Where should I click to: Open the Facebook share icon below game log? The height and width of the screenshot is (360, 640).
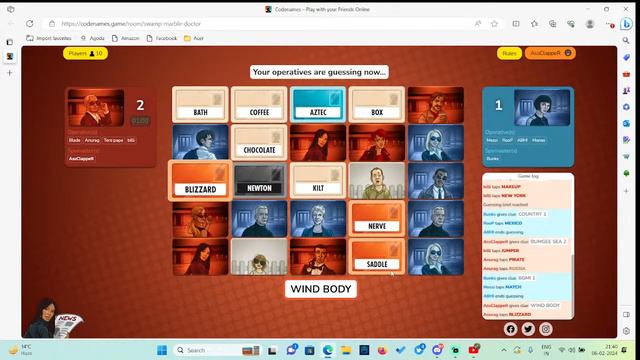510,329
